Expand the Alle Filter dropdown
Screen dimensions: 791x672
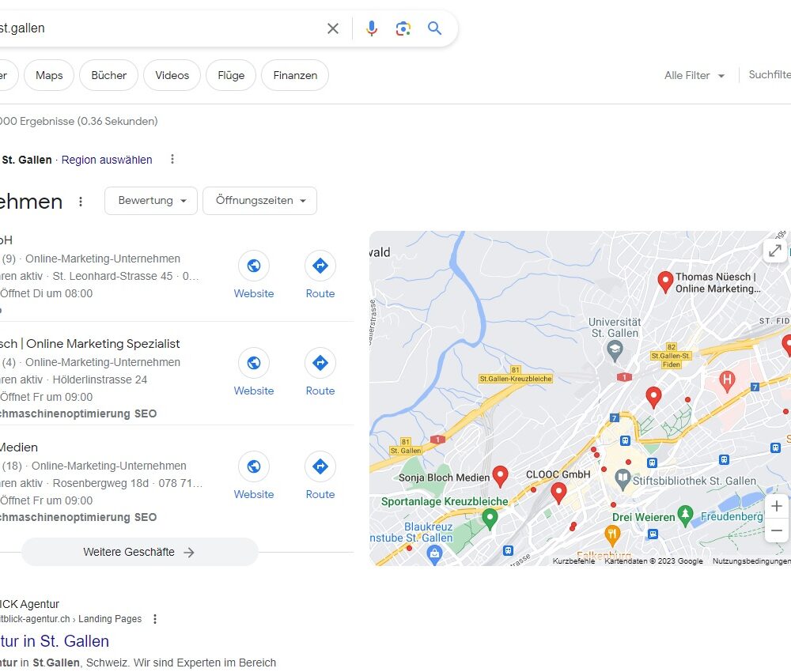click(x=694, y=75)
